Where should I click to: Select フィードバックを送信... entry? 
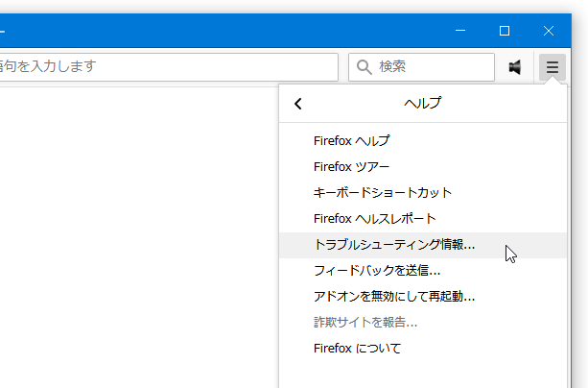423,271
